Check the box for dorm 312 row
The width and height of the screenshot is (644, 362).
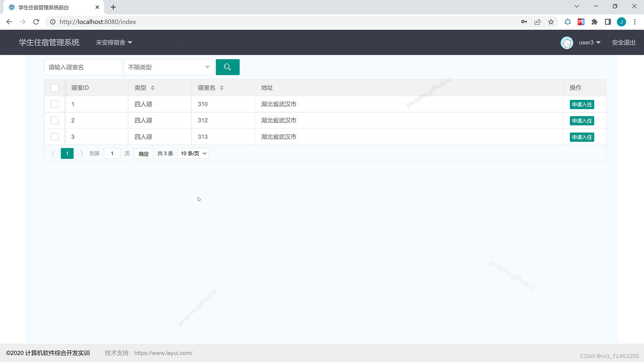click(x=54, y=120)
